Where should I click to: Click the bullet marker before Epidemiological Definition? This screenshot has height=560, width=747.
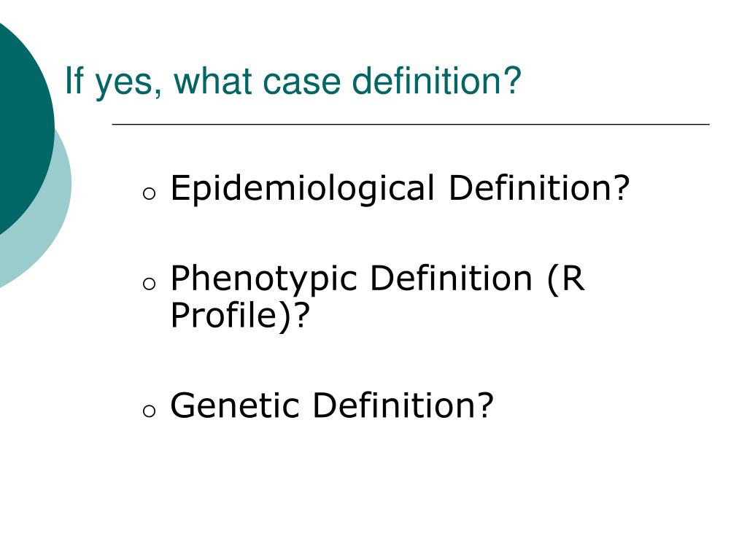tap(149, 192)
